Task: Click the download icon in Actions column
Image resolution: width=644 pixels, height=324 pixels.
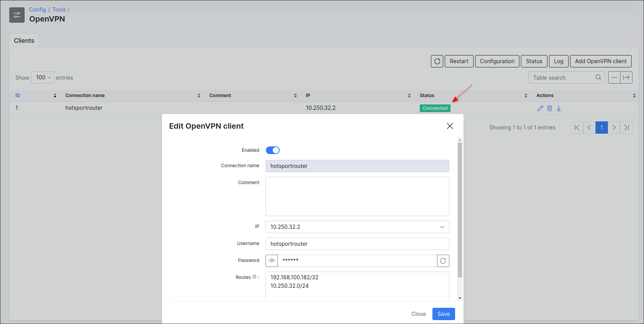Action: (559, 108)
